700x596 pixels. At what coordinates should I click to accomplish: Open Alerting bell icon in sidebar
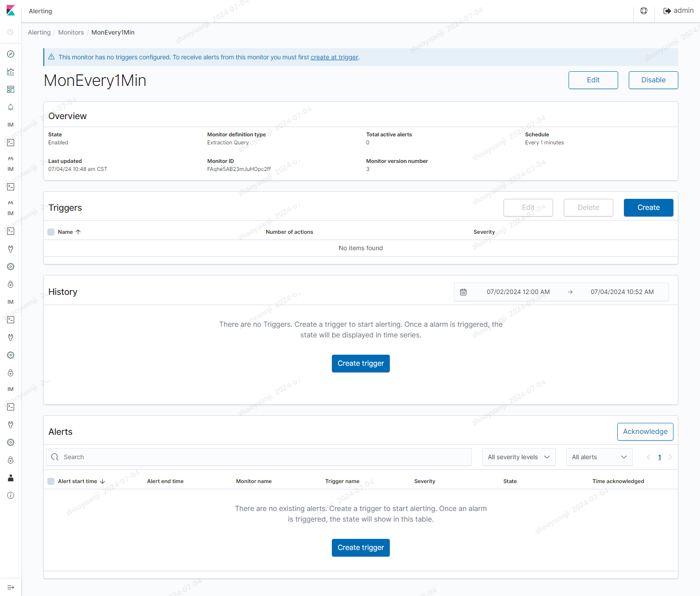click(11, 107)
